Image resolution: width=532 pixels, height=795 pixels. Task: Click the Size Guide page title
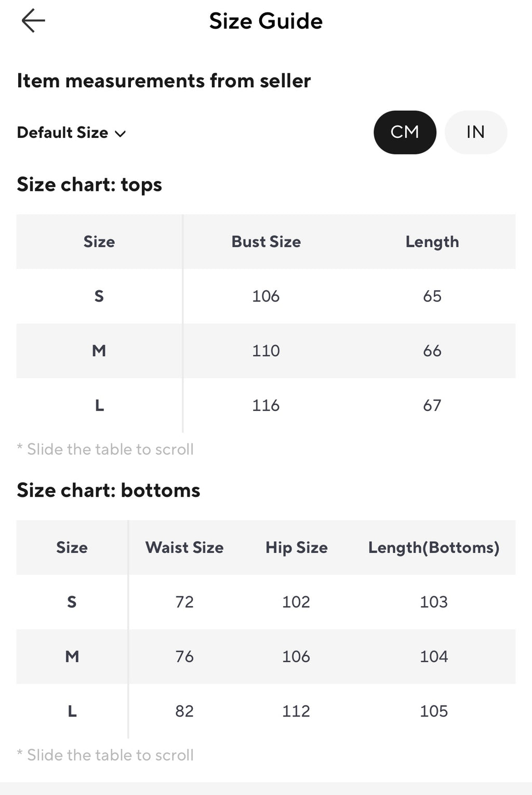(x=266, y=21)
